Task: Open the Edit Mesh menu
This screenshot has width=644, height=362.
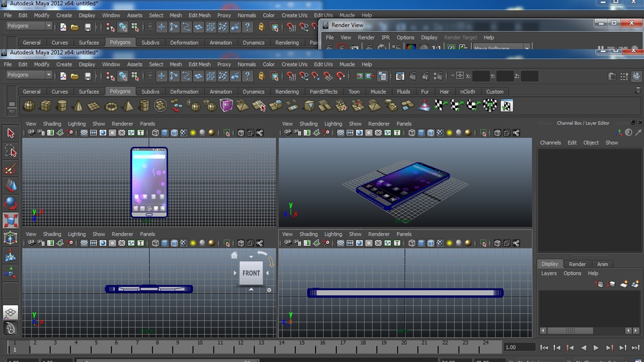Action: (x=200, y=64)
